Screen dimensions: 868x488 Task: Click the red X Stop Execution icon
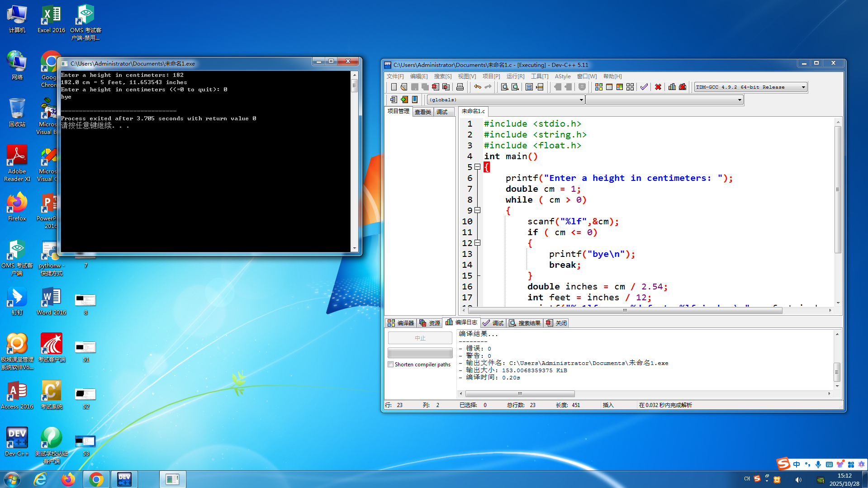(658, 87)
